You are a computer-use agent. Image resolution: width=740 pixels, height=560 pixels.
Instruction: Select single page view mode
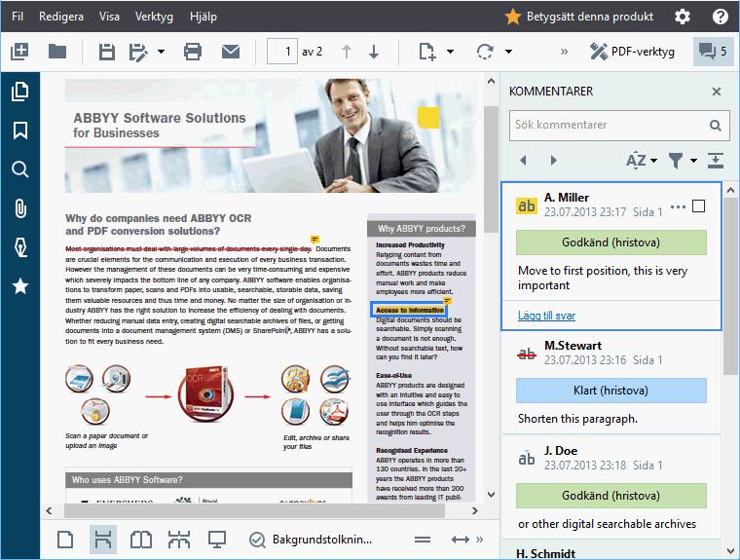65,540
